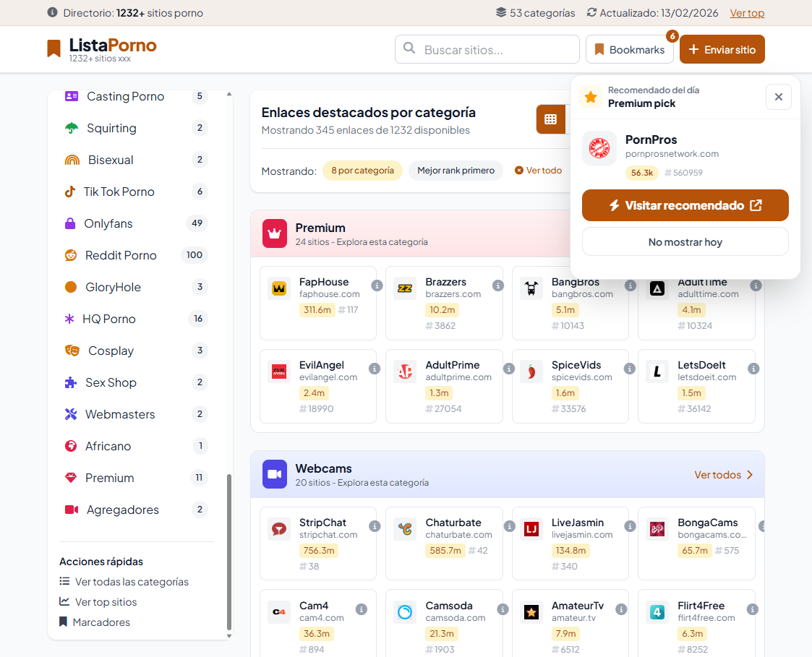The height and width of the screenshot is (657, 812).
Task: Click the ListaPorno bookmark logo icon
Action: tap(54, 48)
